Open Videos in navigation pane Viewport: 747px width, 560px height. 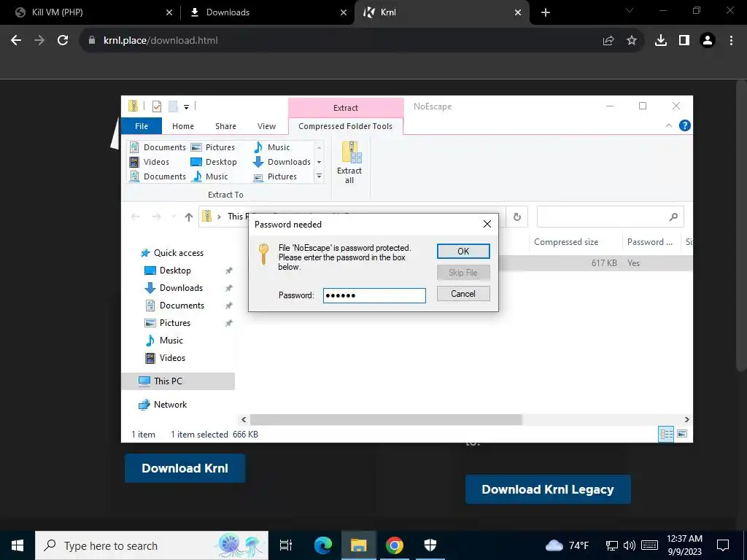coord(164,358)
